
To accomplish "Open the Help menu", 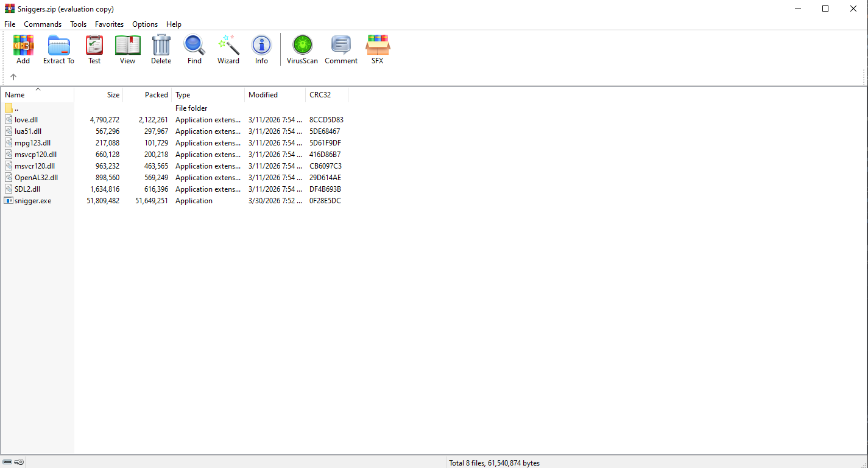I will pos(174,24).
